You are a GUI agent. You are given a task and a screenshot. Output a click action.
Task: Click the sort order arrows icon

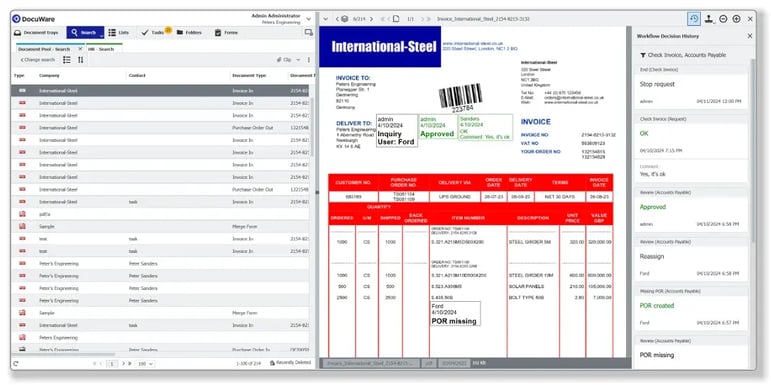[x=81, y=59]
